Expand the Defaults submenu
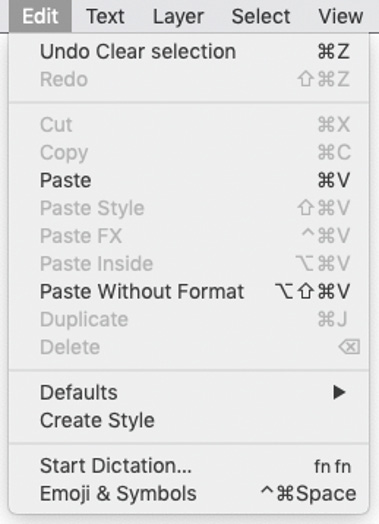This screenshot has height=524, width=379. (189, 392)
